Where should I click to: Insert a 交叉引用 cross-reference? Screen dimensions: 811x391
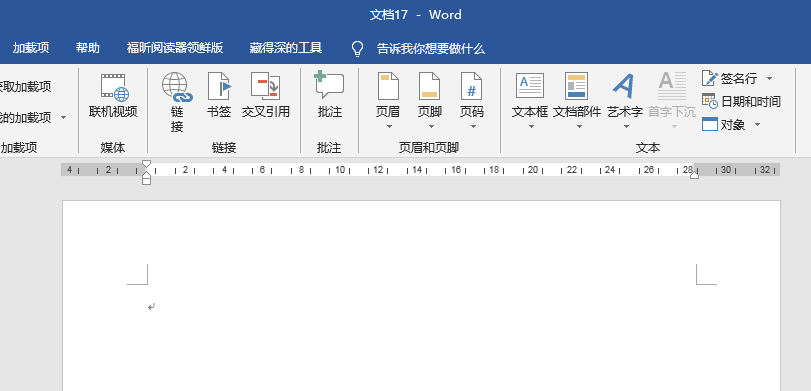pyautogui.click(x=265, y=86)
